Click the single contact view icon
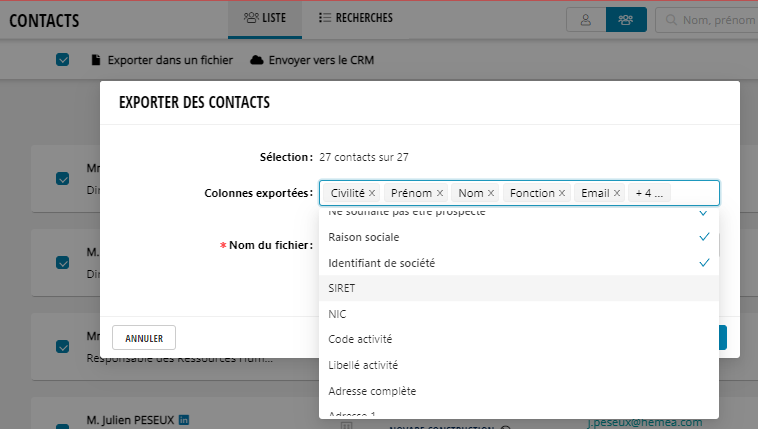758x429 pixels. [586, 20]
